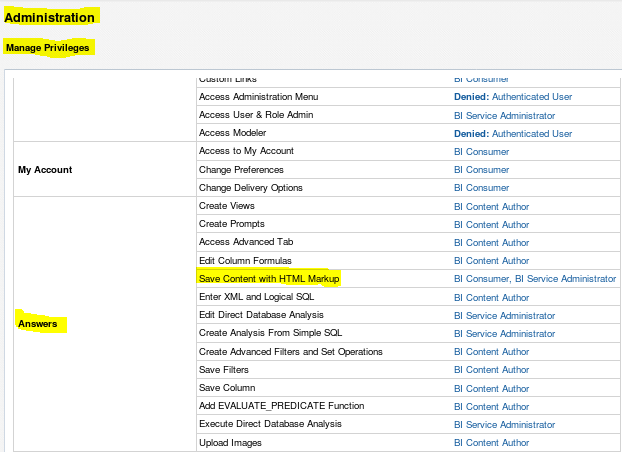Open BI Content Author link for Create Prompts
This screenshot has height=452, width=622.
[x=491, y=224]
